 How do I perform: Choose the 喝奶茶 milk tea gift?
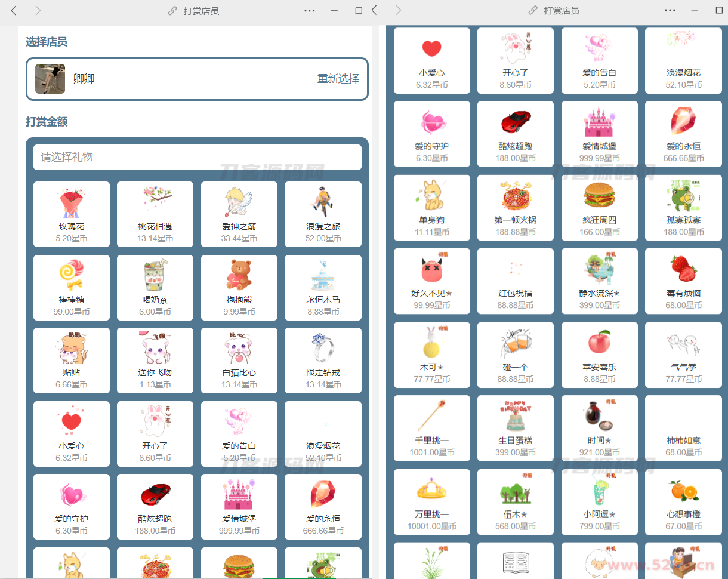(x=155, y=287)
